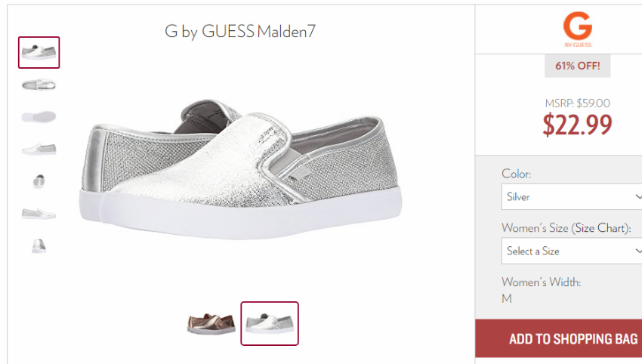Image resolution: width=642 pixels, height=364 pixels.
Task: Click Add to Shopping Bag button
Action: [558, 338]
